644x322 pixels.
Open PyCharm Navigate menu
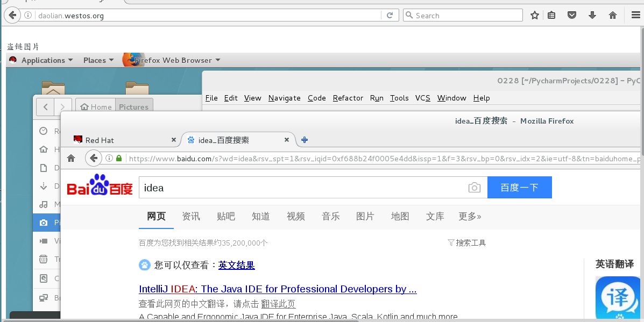(x=284, y=98)
